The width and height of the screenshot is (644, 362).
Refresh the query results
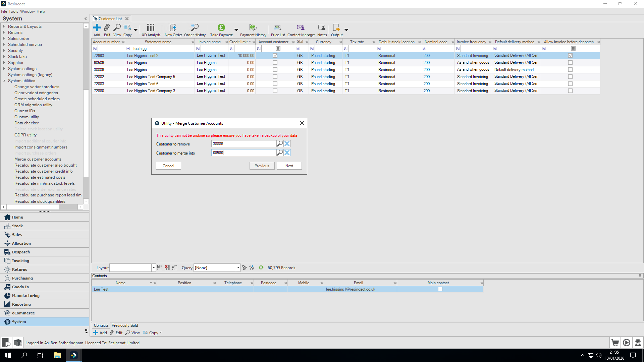(x=261, y=267)
